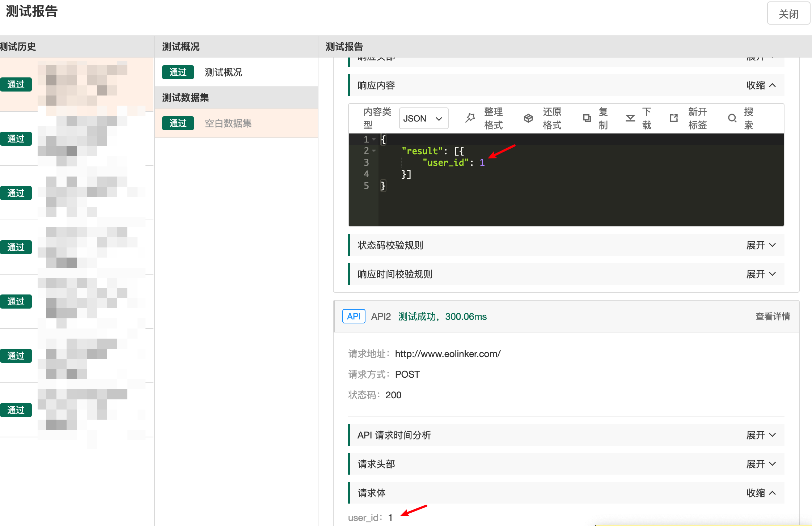Click the blue API badge for API2

coord(354,316)
